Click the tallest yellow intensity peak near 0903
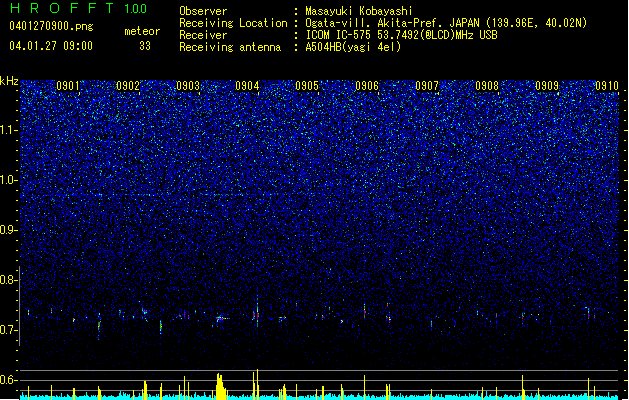The image size is (629, 400). [x=220, y=386]
